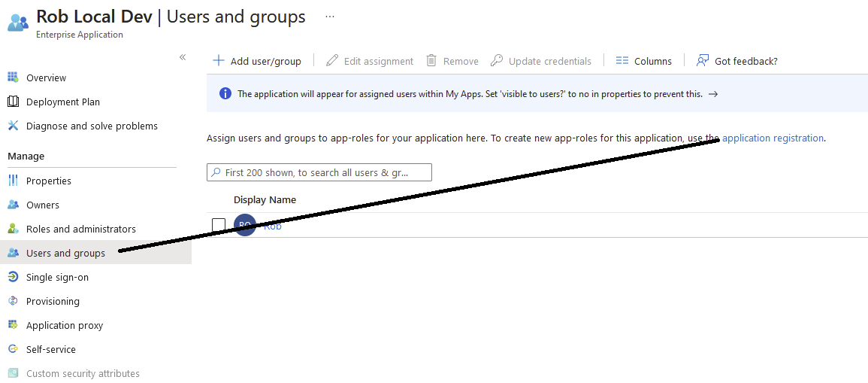Click the Enterprise Application header icon
The image size is (868, 383).
click(18, 22)
